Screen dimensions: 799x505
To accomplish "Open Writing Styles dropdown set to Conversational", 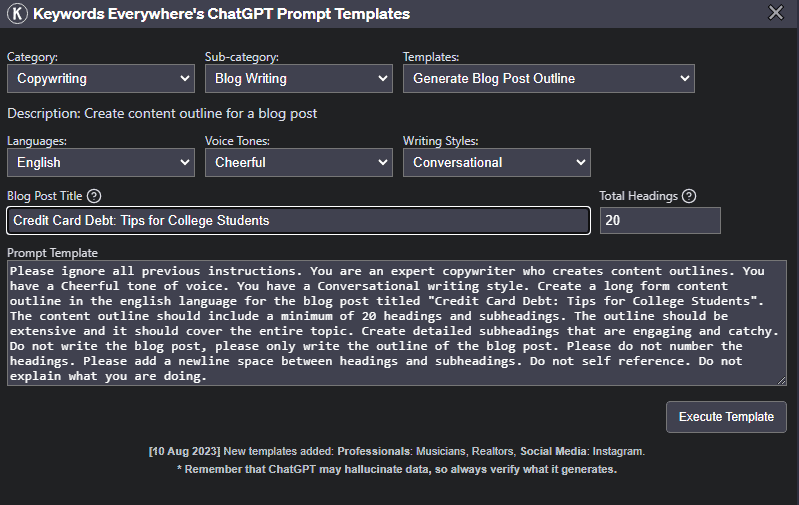I will (x=496, y=163).
